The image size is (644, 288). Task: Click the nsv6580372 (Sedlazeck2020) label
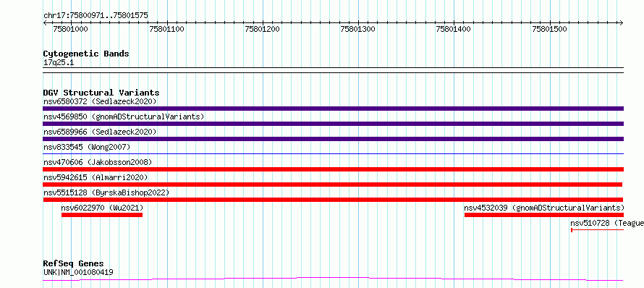pyautogui.click(x=100, y=101)
